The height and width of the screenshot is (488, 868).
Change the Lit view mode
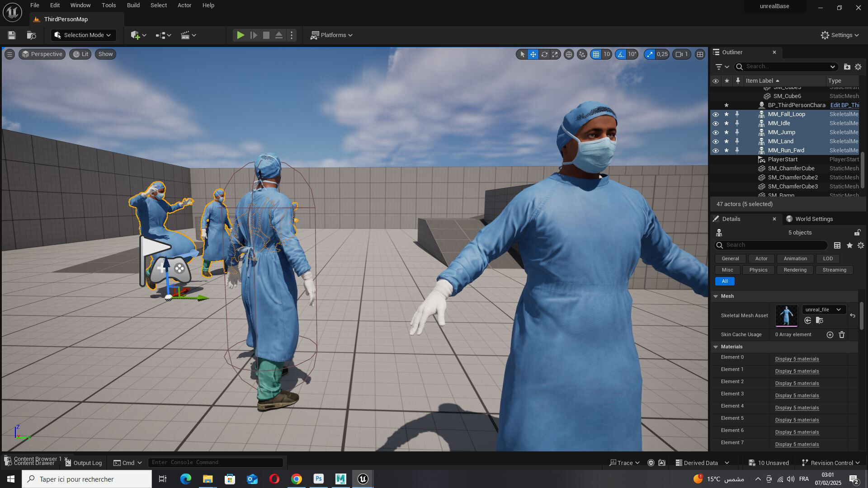(80, 54)
